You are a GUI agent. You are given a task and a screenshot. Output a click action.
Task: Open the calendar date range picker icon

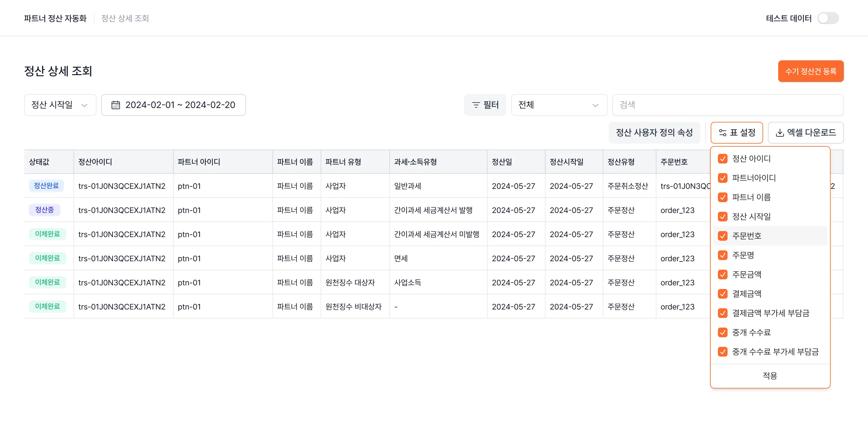115,105
